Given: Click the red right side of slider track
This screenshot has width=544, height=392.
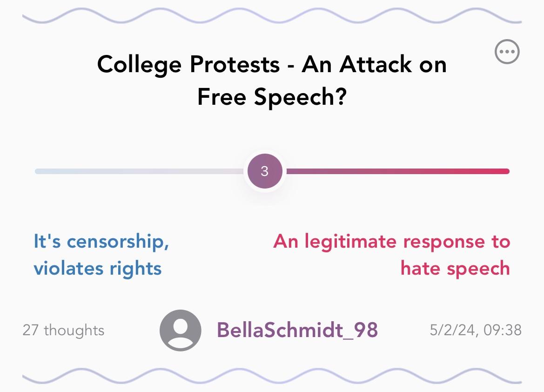Looking at the screenshot, I should (397, 171).
